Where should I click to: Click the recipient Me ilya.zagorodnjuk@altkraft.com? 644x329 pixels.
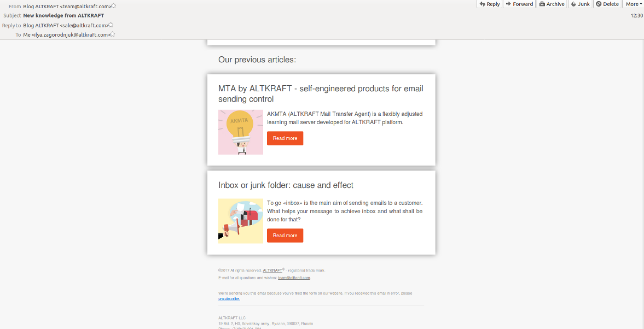67,35
